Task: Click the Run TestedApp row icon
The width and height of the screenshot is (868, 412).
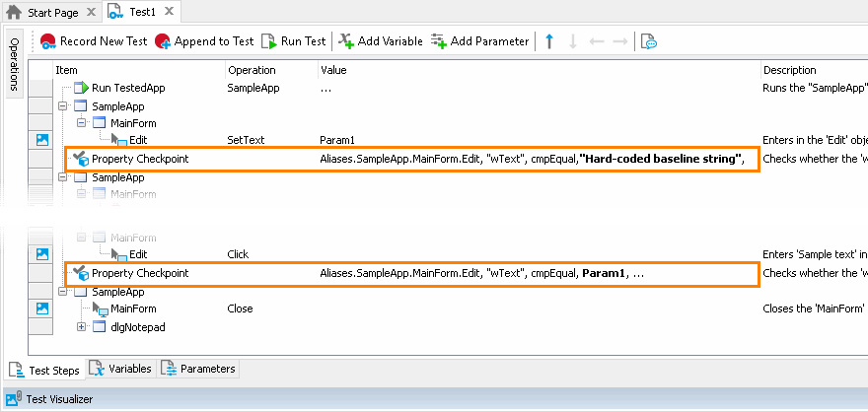Action: [81, 88]
